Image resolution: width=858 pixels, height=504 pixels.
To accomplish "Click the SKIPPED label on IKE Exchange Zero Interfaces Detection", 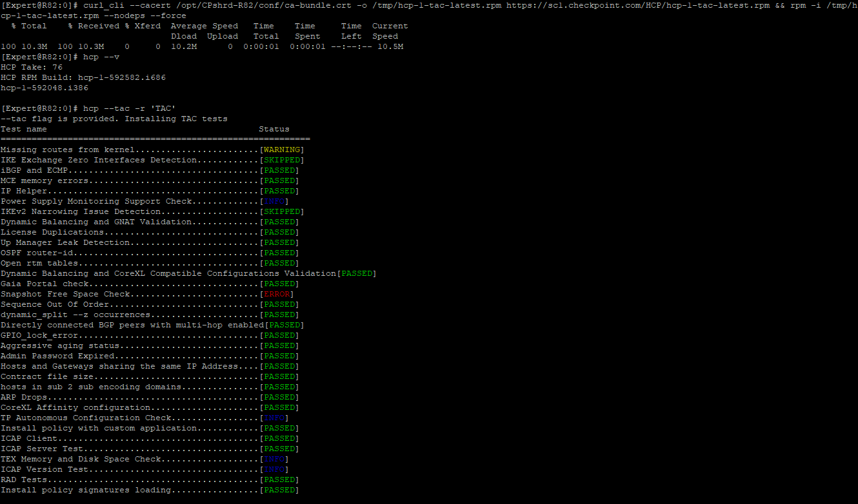I will click(282, 159).
